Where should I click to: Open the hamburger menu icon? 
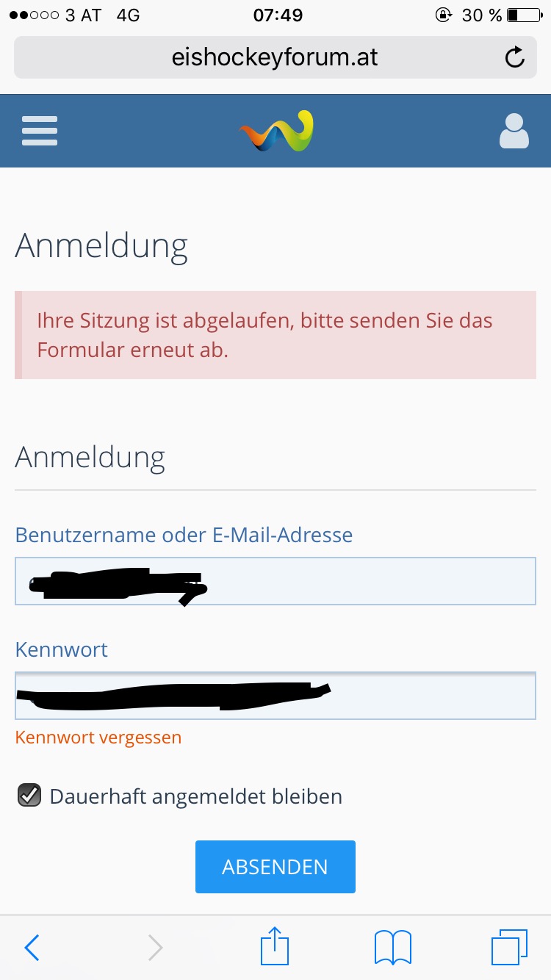40,131
